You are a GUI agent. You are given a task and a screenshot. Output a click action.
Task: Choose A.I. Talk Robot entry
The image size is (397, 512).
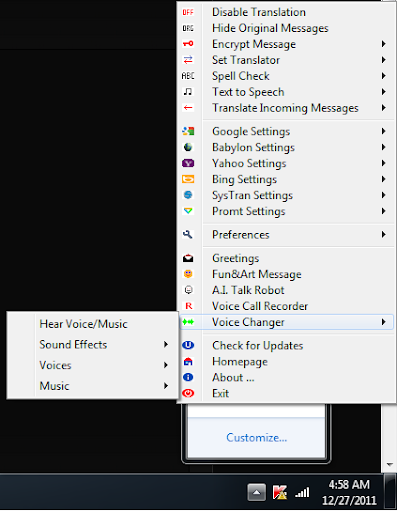pos(286,290)
